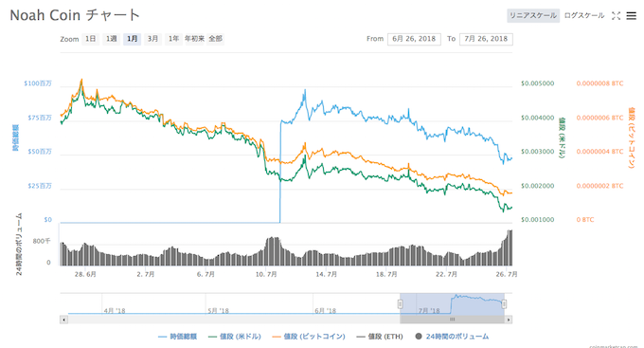Select the 1月 zoom button
This screenshot has height=348, width=644.
point(132,39)
